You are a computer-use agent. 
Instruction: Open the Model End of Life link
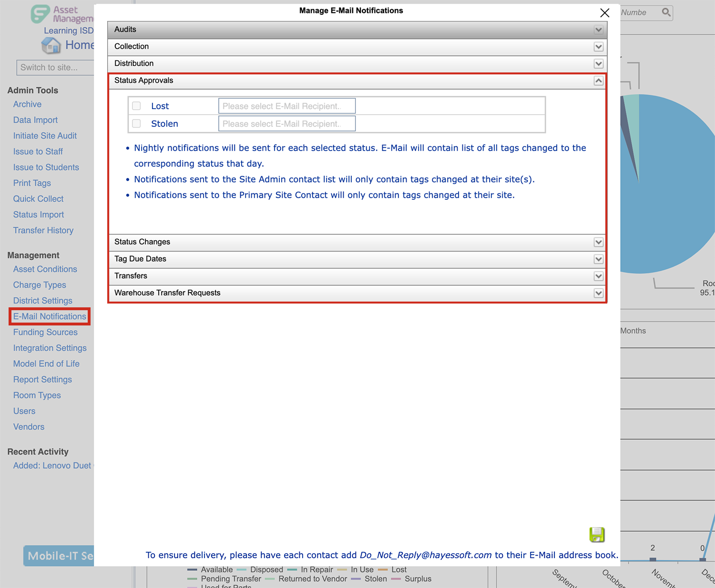point(46,364)
